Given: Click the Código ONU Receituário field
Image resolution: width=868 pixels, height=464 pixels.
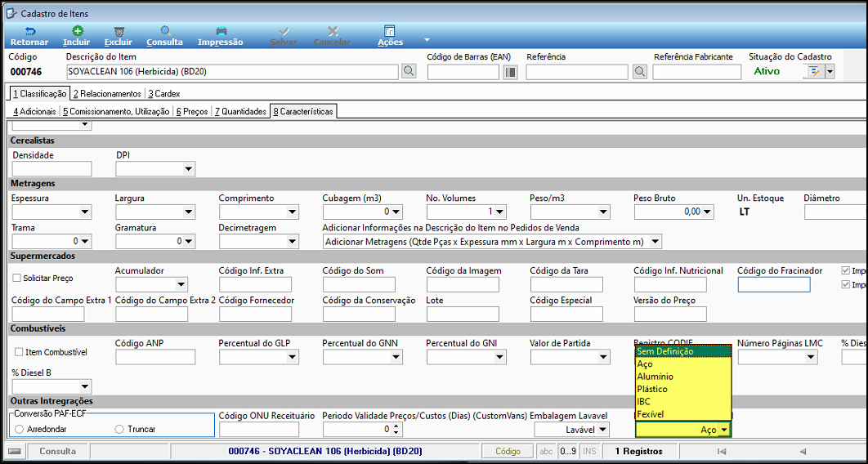Looking at the screenshot, I should pos(259,429).
